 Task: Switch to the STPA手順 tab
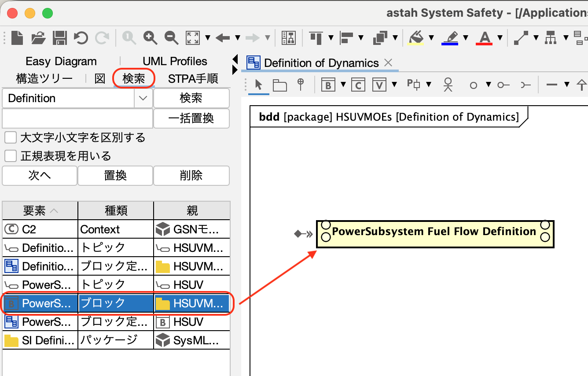click(x=193, y=79)
